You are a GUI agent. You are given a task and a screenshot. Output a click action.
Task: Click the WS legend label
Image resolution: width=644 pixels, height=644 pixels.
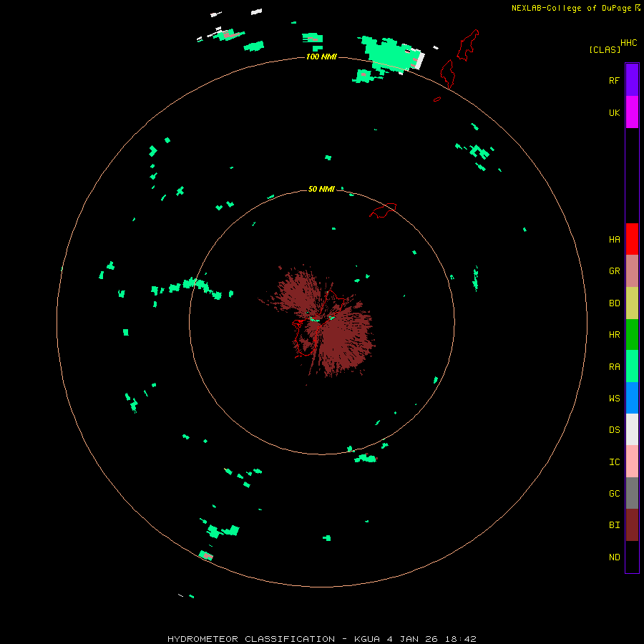[614, 399]
